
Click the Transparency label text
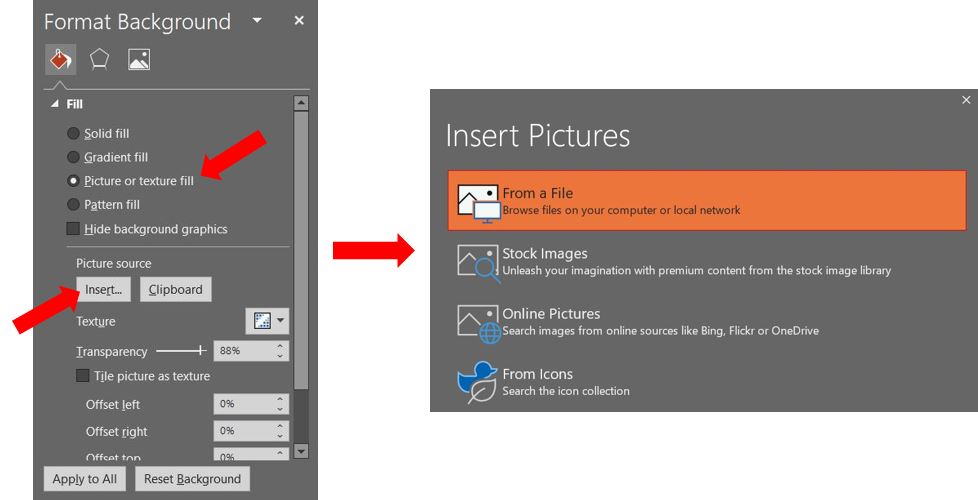[x=112, y=352]
